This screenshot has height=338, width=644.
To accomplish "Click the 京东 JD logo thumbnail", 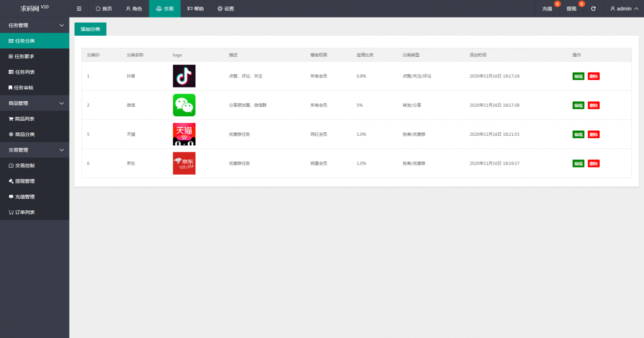I will click(x=184, y=163).
